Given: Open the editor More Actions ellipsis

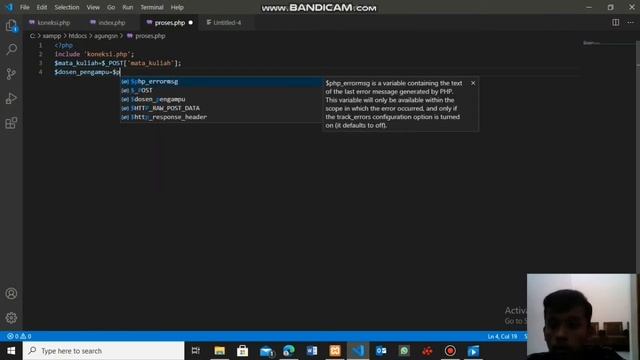Looking at the screenshot, I should 631,22.
